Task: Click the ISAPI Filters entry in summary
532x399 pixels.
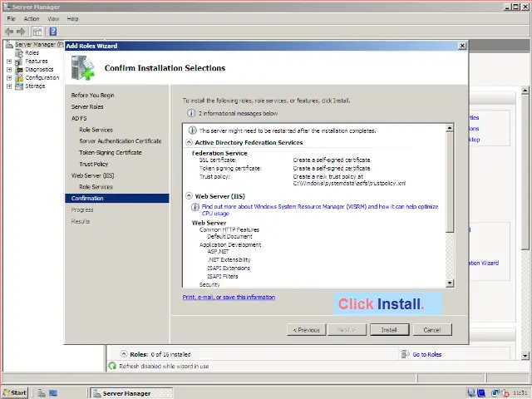Action: tap(223, 276)
